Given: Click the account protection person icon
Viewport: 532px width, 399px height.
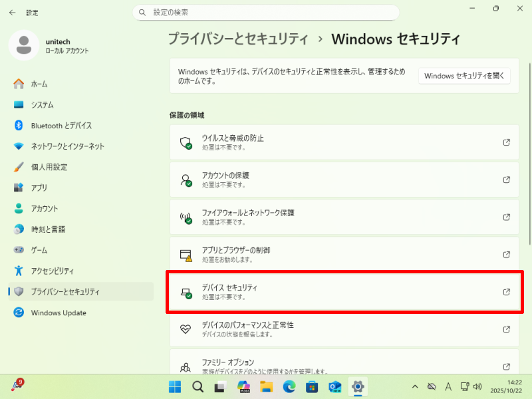Looking at the screenshot, I should (186, 180).
